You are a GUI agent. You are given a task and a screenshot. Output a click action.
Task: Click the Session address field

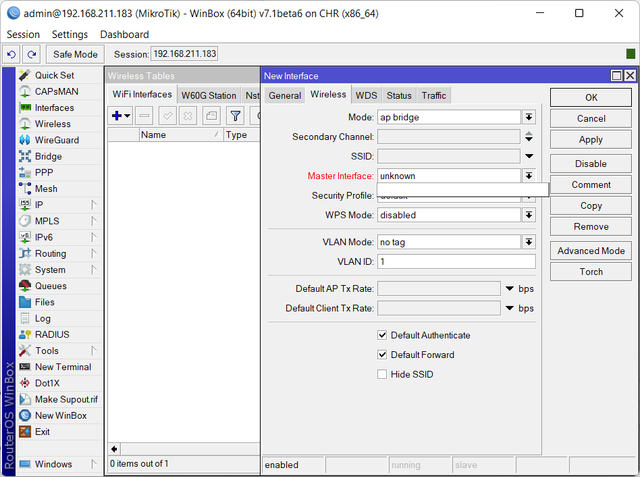(x=184, y=54)
